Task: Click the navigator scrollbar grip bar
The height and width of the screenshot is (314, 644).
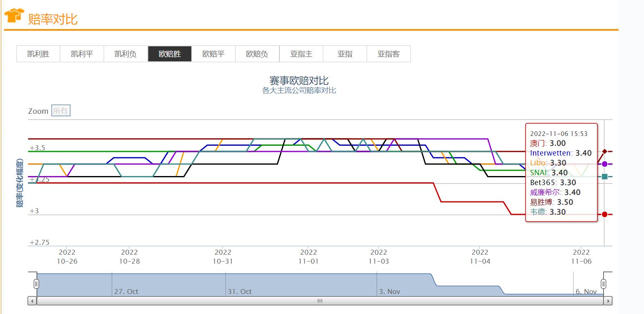Action: 320,301
